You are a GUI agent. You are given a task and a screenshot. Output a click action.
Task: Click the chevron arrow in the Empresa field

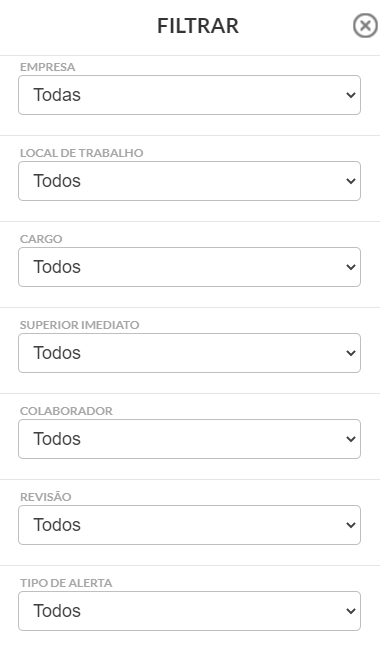(351, 95)
